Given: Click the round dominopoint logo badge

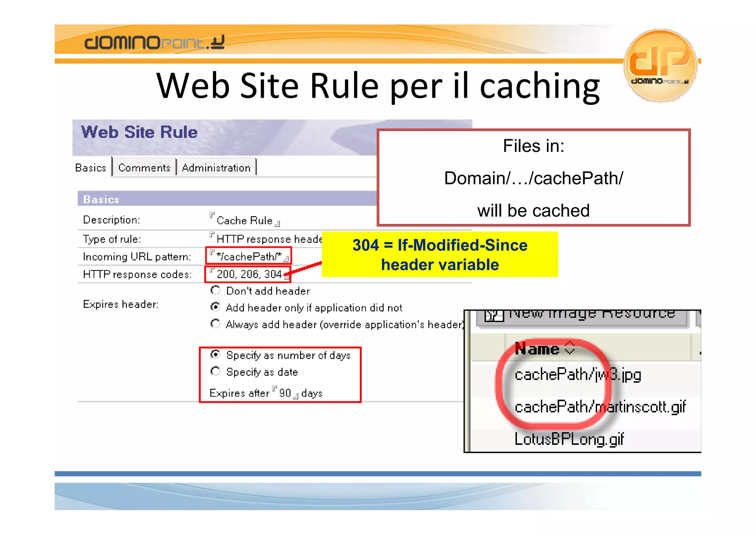Looking at the screenshot, I should (x=660, y=65).
